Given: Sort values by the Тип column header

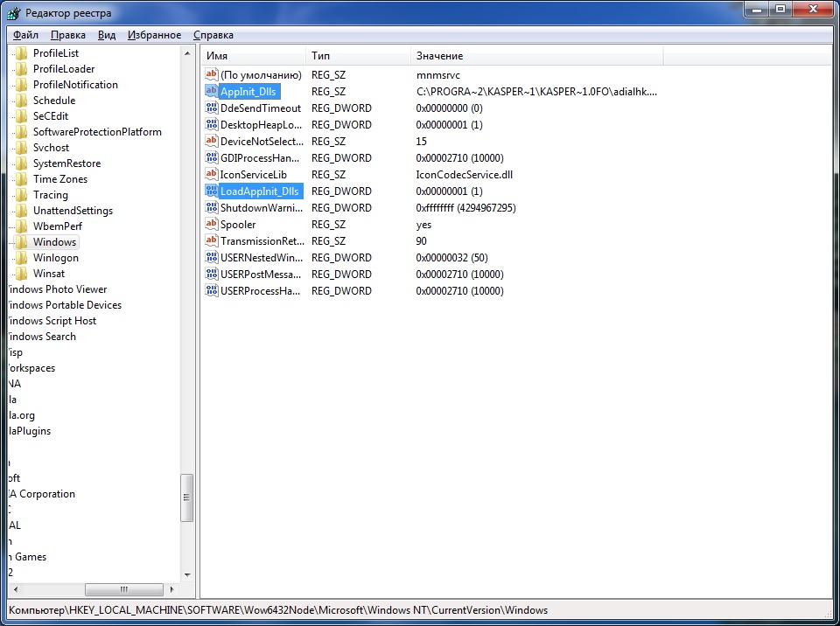Looking at the screenshot, I should pos(359,56).
